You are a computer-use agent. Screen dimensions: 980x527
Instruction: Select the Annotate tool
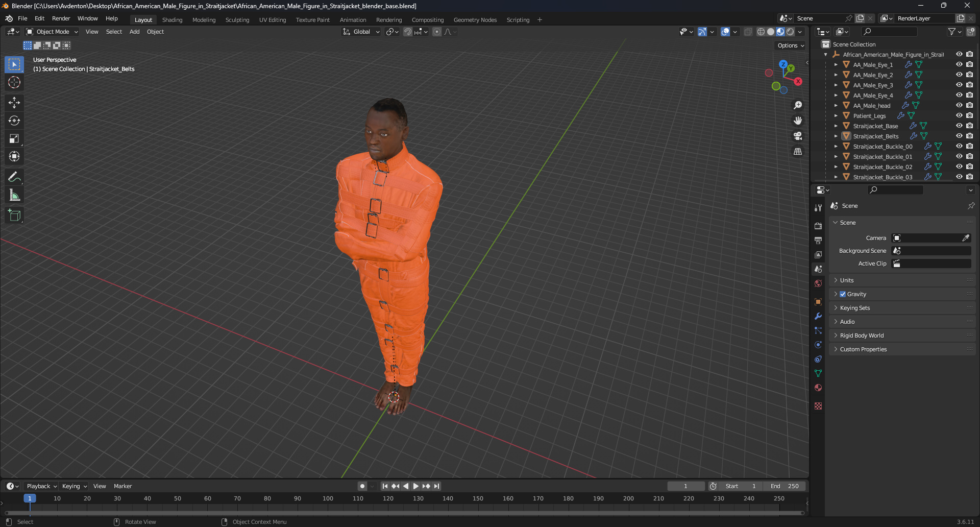click(x=14, y=177)
